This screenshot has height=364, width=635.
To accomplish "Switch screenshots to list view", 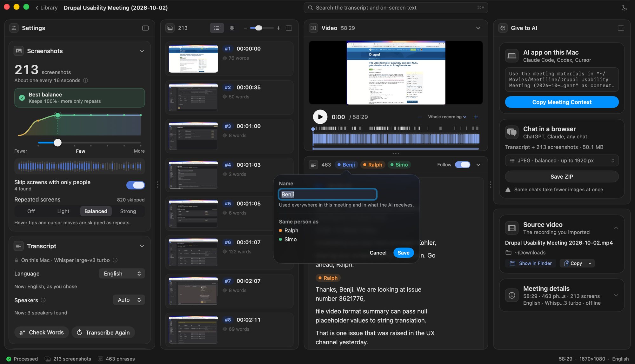I will coord(217,28).
